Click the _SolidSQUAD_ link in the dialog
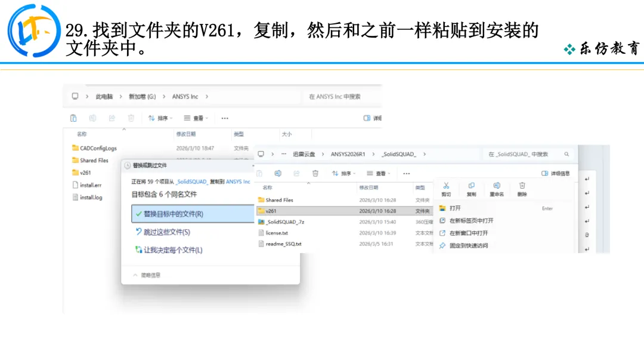 [x=192, y=181]
